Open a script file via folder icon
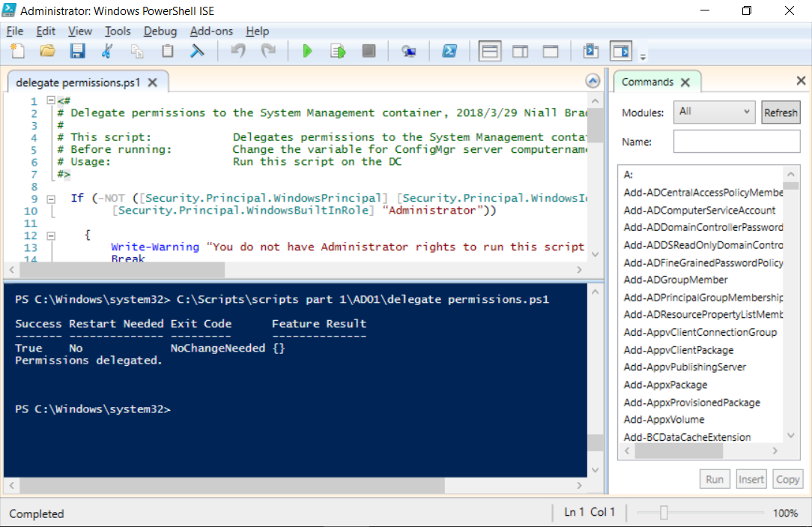Screen dimensions: 812x527 [x=48, y=51]
